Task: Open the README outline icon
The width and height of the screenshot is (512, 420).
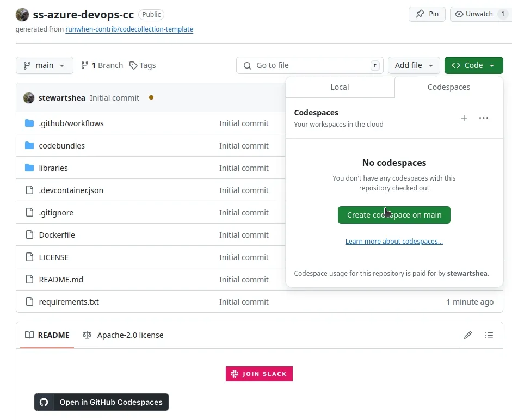Action: 489,335
